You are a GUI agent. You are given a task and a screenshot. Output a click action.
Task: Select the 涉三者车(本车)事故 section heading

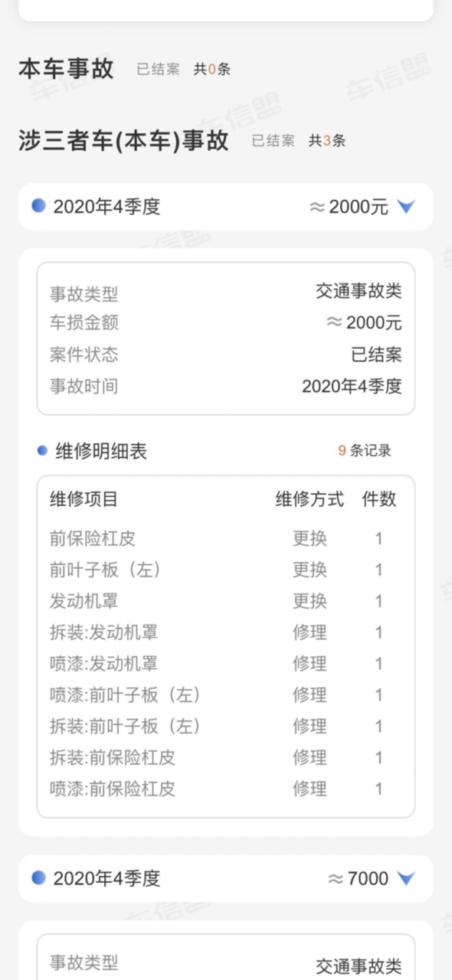(123, 140)
